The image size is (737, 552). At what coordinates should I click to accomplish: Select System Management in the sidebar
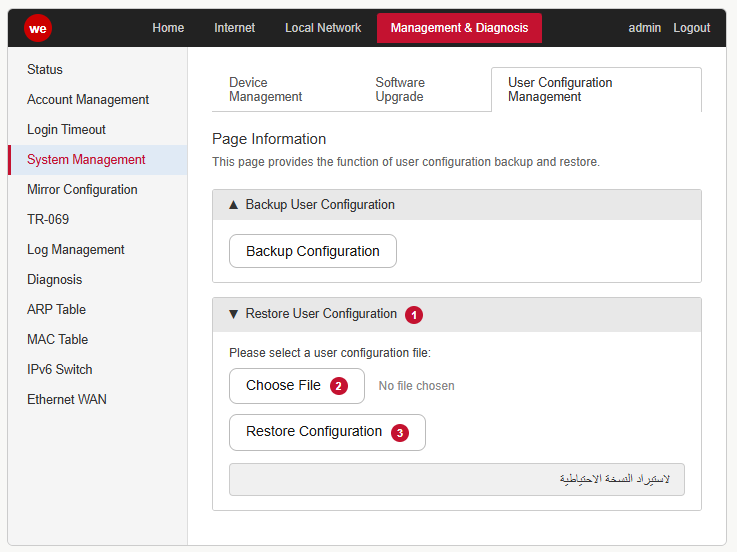click(98, 160)
